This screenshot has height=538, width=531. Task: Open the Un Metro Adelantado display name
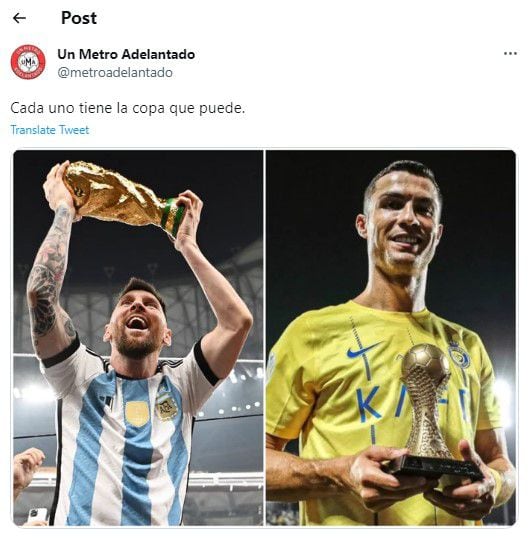[126, 54]
